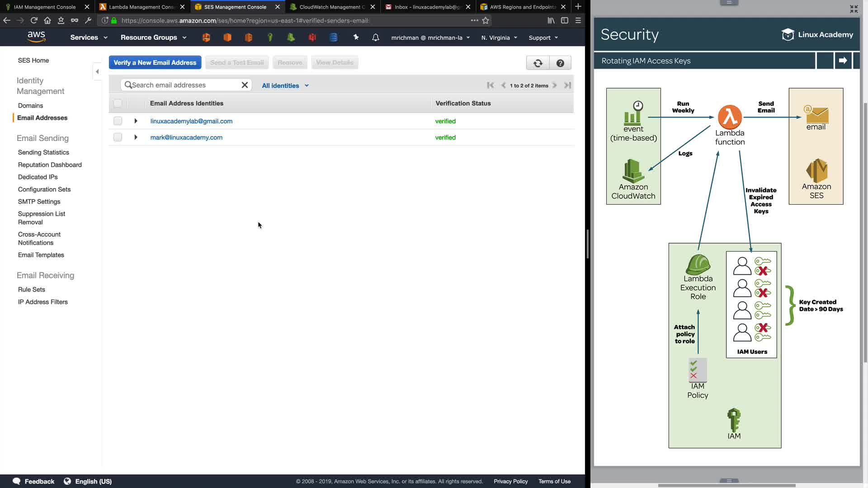
Task: Toggle the select-all header checkbox
Action: (118, 103)
